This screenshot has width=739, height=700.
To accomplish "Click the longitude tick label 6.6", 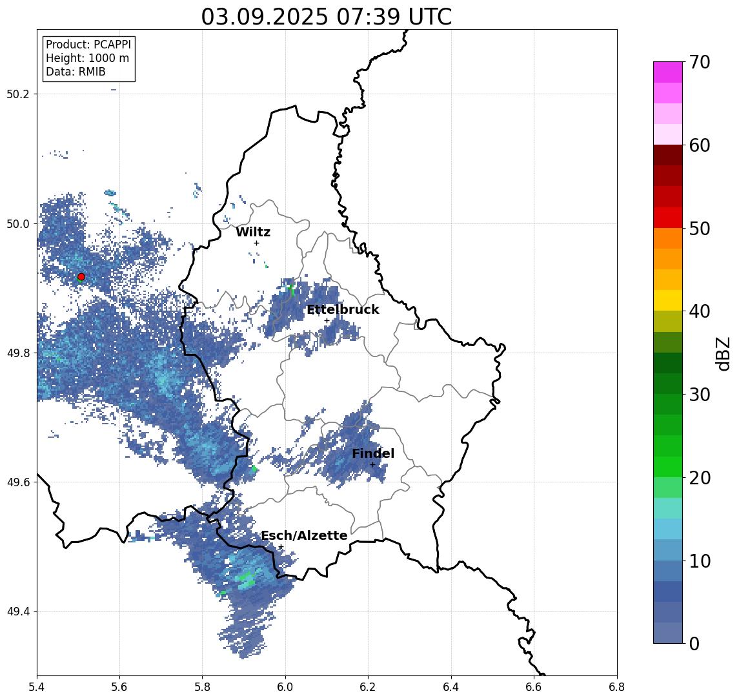I will tap(534, 687).
